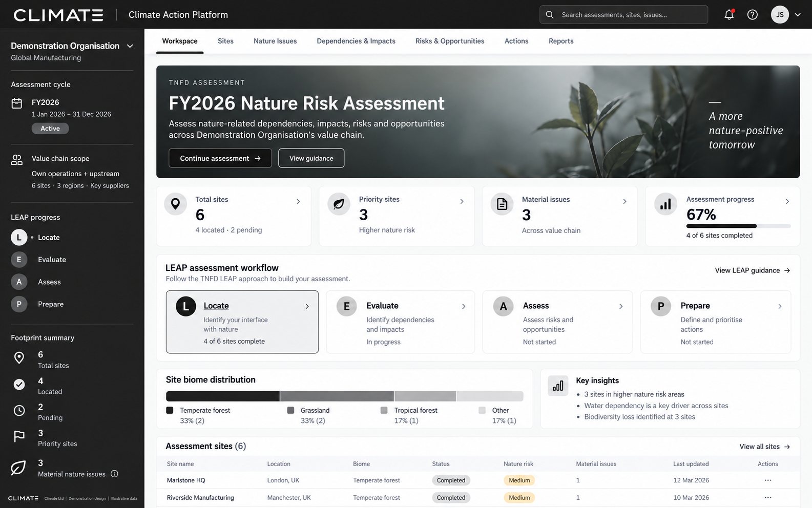Open the Evaluate workflow step card
The width and height of the screenshot is (812, 508).
coord(401,322)
